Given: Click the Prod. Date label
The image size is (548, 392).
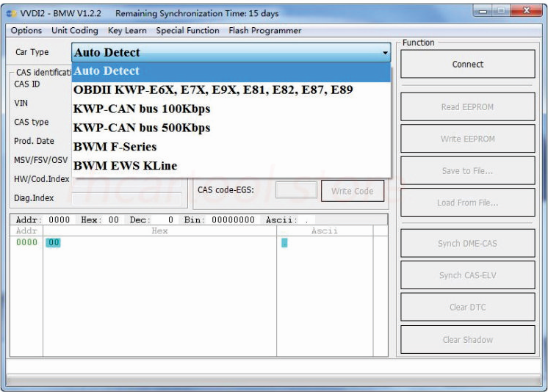Looking at the screenshot, I should (34, 141).
